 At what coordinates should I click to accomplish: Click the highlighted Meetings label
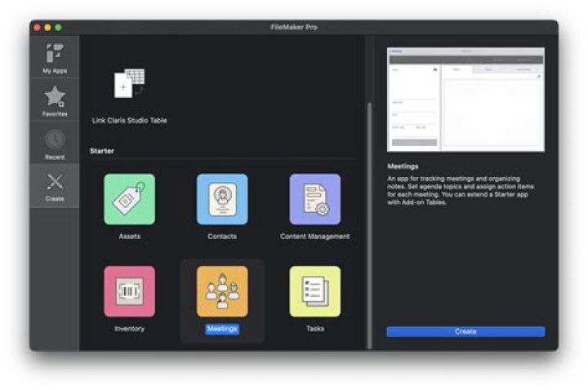point(222,329)
